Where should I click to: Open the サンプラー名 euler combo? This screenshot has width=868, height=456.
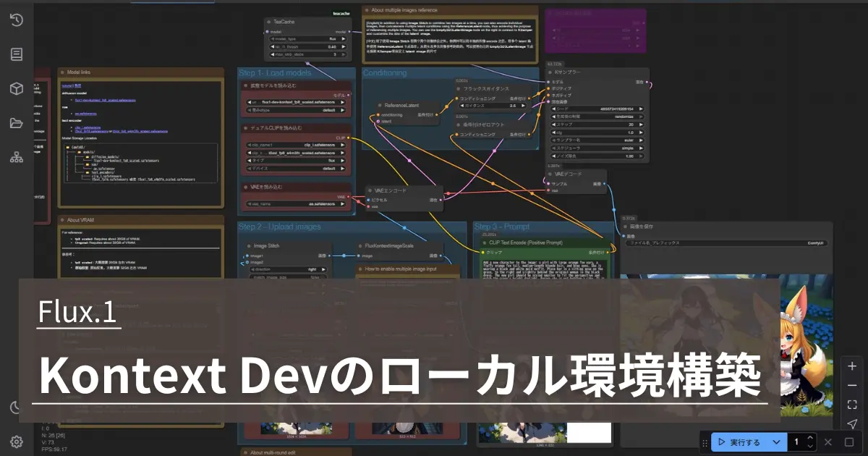click(x=596, y=140)
